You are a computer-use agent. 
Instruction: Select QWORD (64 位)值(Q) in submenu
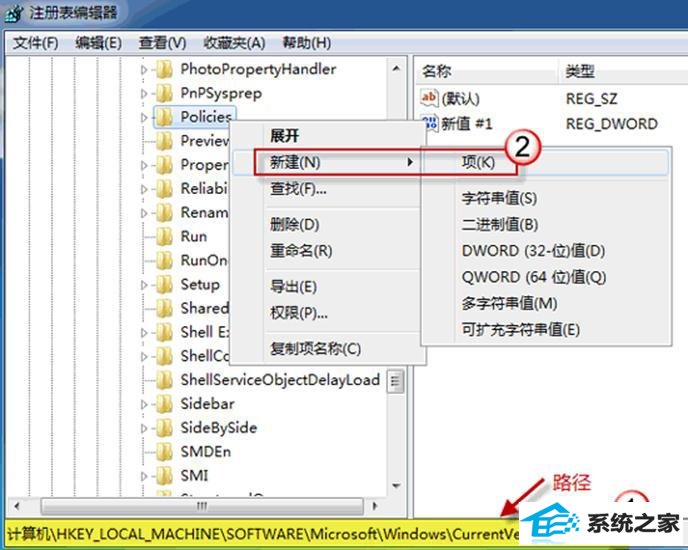coord(534,277)
